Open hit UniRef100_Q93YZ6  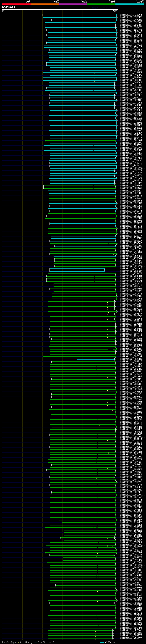(x=131, y=27)
